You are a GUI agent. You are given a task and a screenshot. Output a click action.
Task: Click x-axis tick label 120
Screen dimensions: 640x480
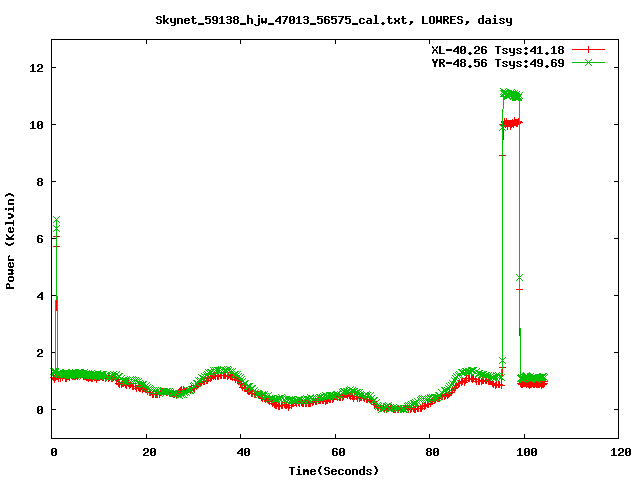(621, 452)
